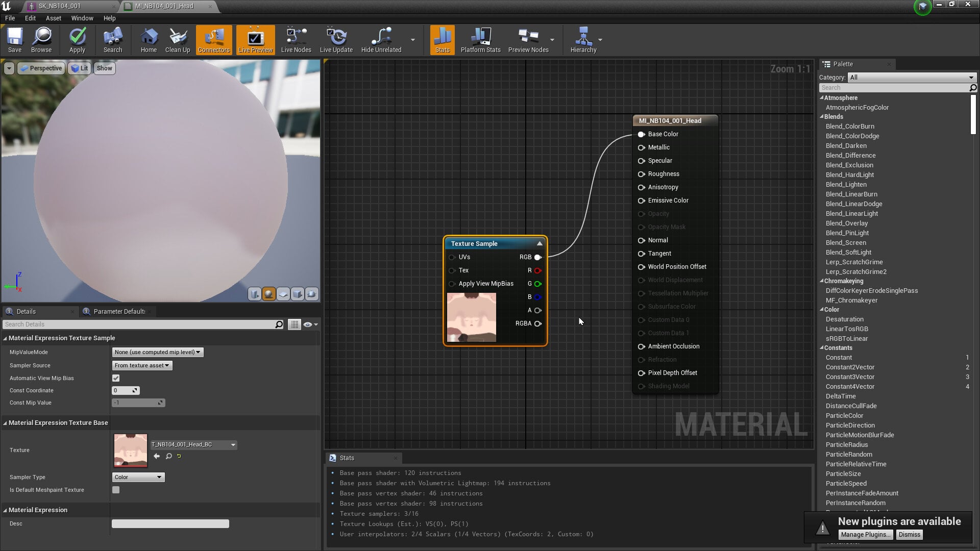Collapse the Blends category in Palette
Viewport: 980px width, 551px height.
point(822,117)
